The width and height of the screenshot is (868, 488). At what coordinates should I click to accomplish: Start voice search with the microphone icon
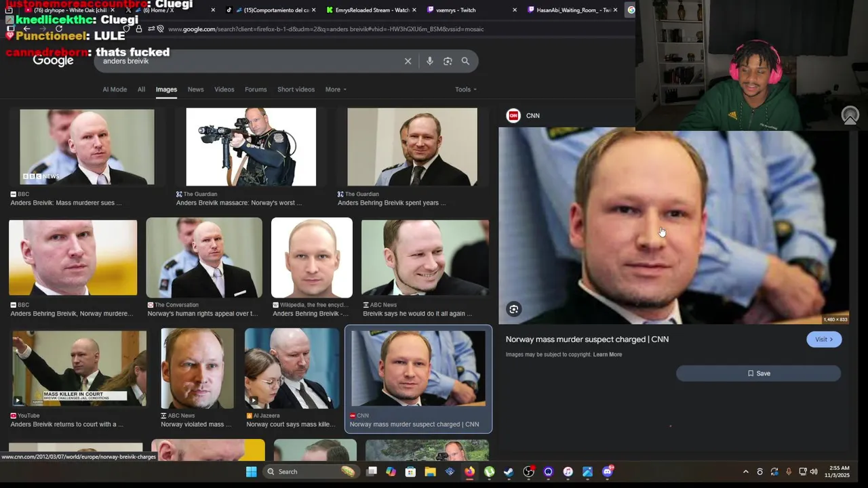tap(429, 61)
